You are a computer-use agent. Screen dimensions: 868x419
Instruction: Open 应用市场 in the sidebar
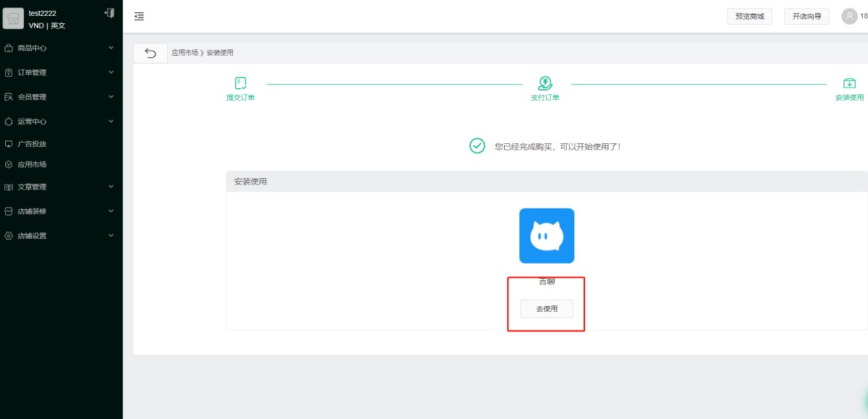pyautogui.click(x=32, y=164)
